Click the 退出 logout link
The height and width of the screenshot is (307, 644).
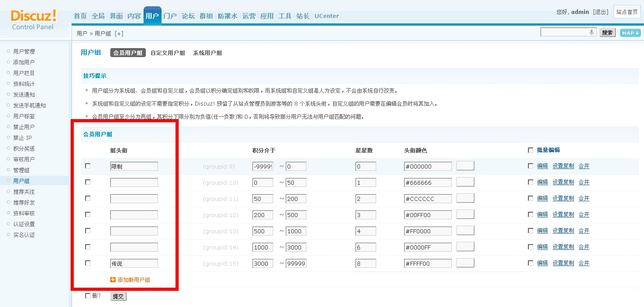tap(601, 12)
